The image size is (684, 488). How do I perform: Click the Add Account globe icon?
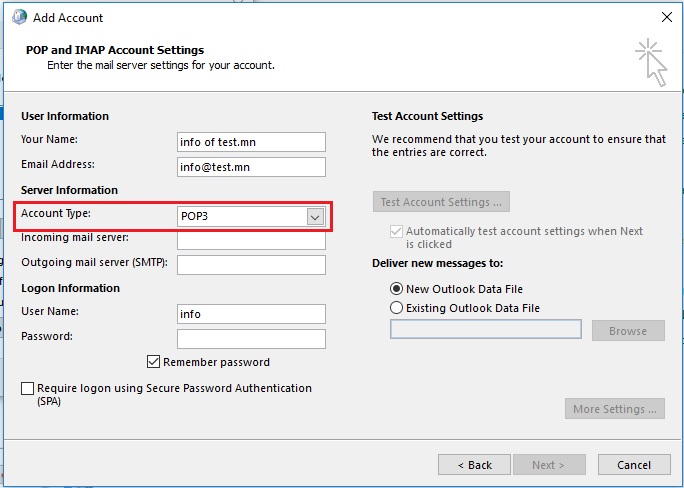[19, 17]
